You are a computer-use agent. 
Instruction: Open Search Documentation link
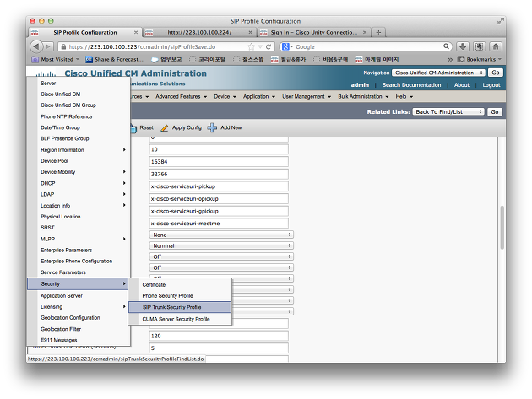tap(411, 84)
